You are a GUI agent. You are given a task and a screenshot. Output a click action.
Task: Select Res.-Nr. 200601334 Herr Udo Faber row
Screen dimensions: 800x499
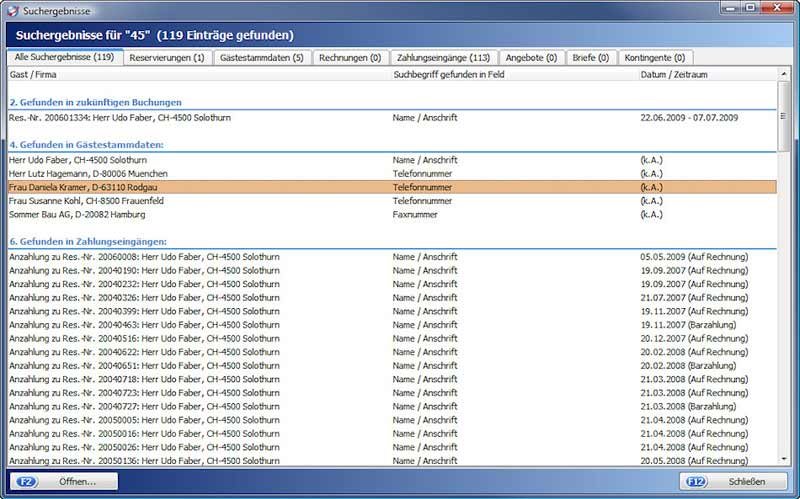[392, 117]
